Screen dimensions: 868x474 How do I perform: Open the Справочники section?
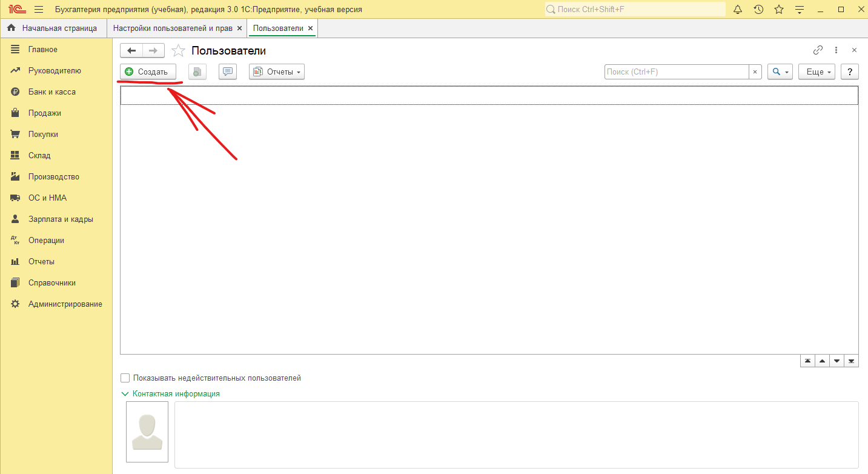52,282
